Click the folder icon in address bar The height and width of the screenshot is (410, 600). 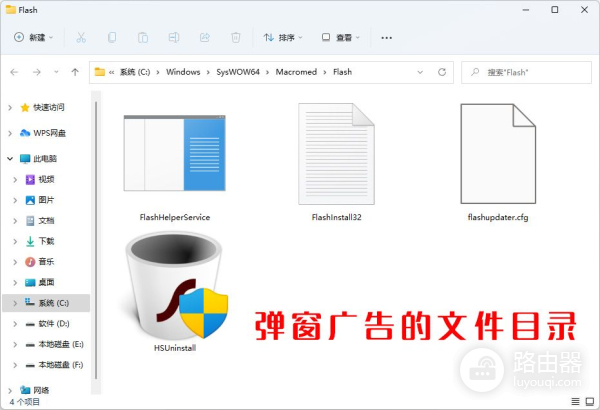[x=100, y=72]
